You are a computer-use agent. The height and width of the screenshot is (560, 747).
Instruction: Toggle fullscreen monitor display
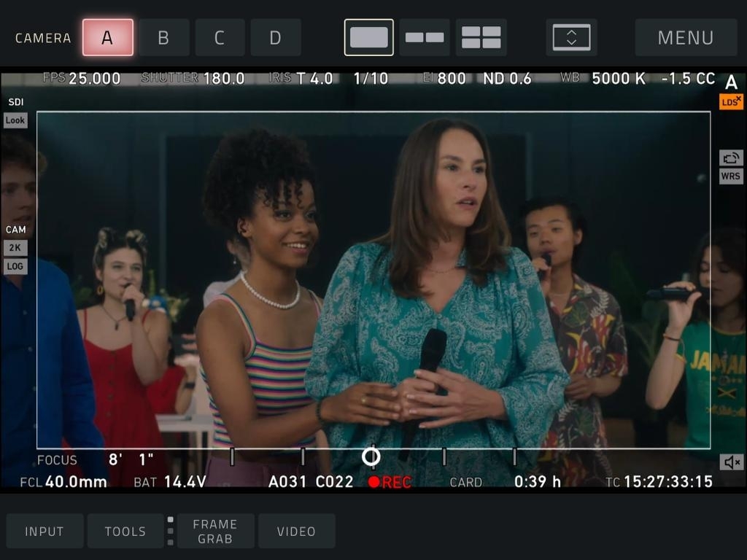tap(571, 37)
